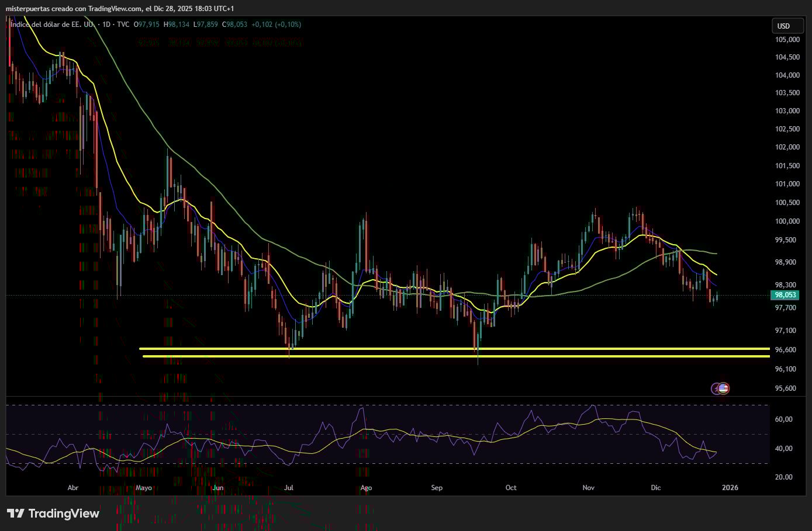Click the 'Sep' month label on time axis
Image resolution: width=812 pixels, height=531 pixels.
point(437,488)
